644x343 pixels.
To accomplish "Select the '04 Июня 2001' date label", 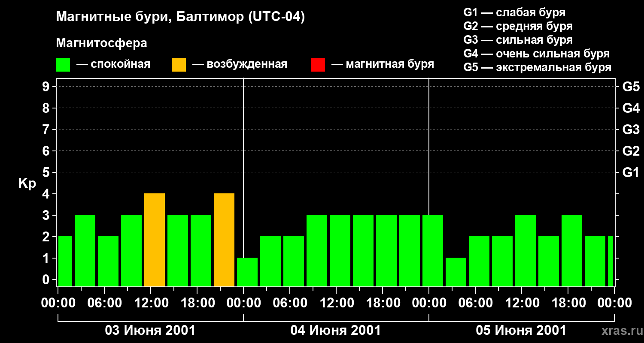I will pyautogui.click(x=336, y=331).
